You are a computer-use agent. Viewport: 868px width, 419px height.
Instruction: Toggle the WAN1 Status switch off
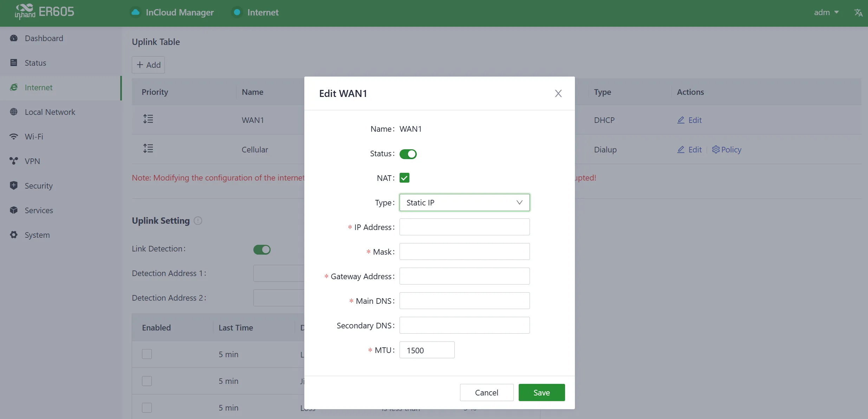point(408,154)
